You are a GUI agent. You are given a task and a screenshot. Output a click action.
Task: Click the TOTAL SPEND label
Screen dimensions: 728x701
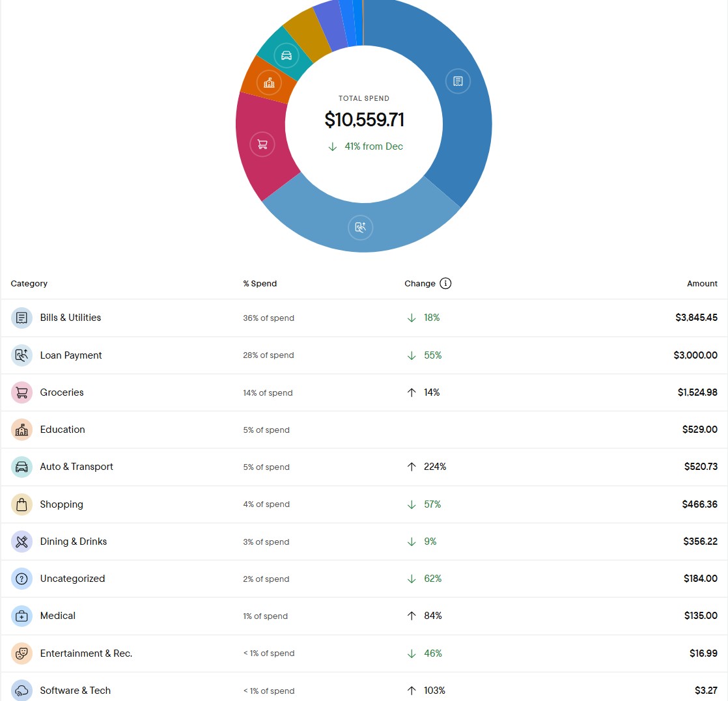tap(364, 98)
